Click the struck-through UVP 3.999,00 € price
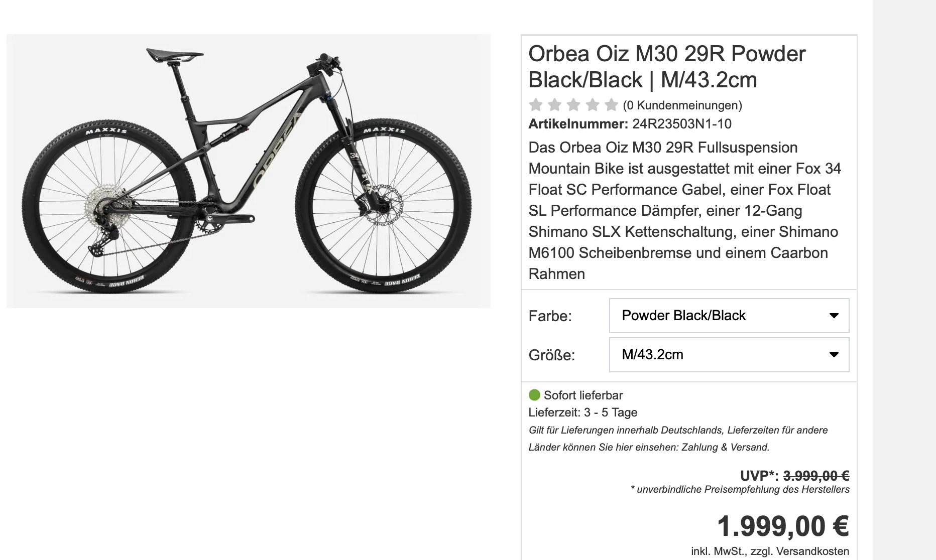The width and height of the screenshot is (936, 560). [816, 475]
